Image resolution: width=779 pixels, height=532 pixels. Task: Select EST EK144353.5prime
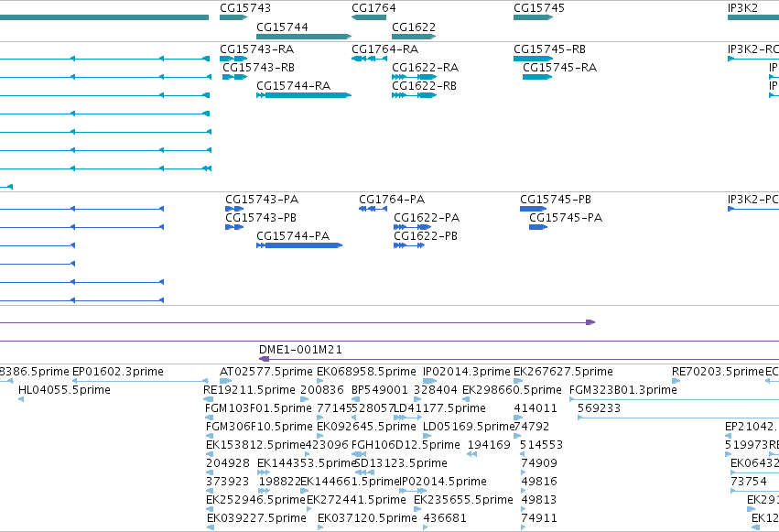click(307, 463)
